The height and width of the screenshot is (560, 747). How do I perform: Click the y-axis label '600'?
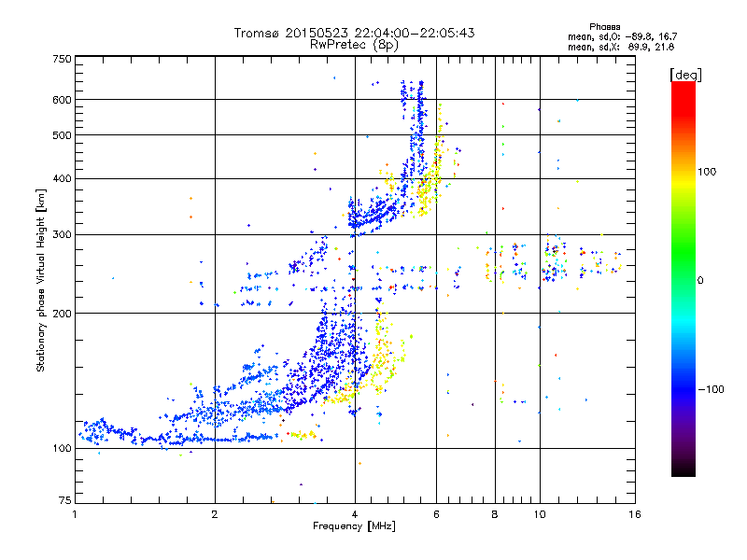tap(62, 100)
